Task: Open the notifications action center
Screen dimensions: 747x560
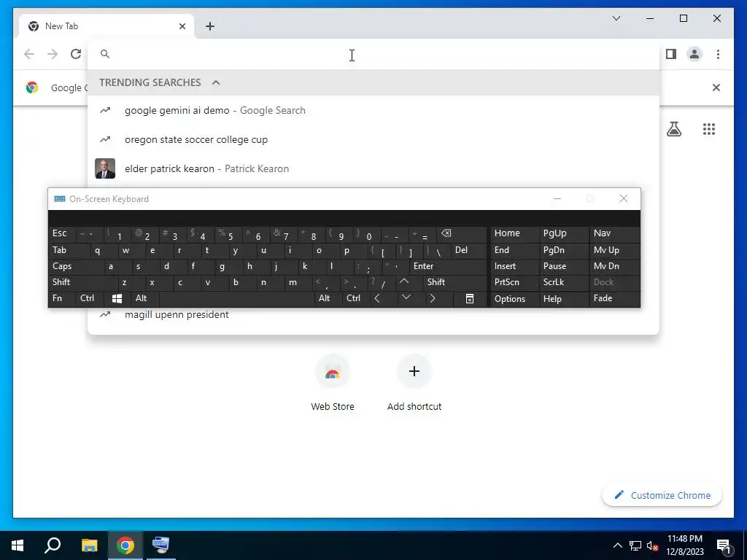Action: pos(724,545)
